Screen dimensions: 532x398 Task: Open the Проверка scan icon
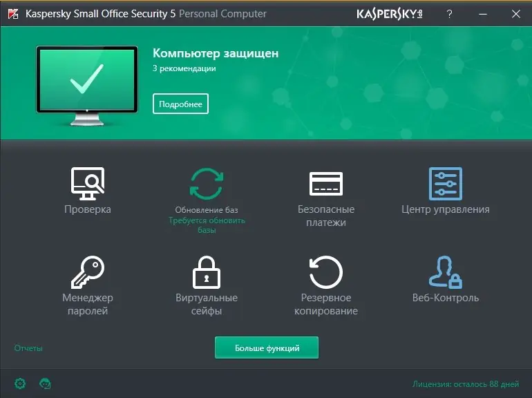click(x=88, y=184)
